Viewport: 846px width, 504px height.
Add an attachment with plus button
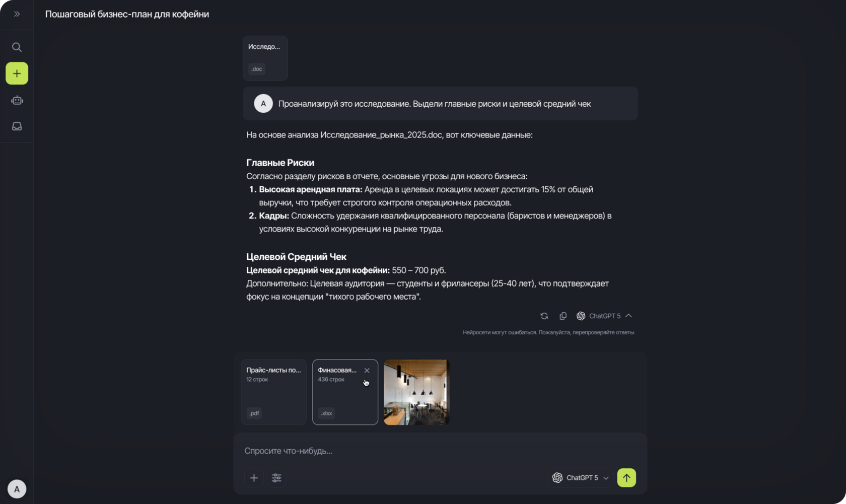coord(254,478)
